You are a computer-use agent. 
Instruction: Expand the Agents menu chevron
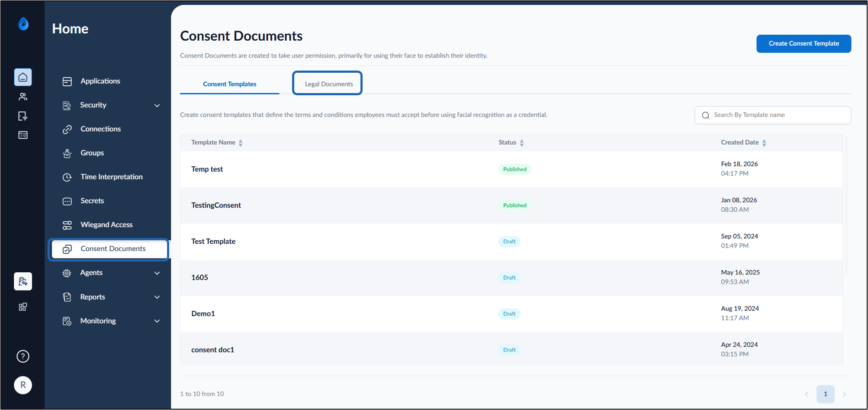tap(157, 273)
